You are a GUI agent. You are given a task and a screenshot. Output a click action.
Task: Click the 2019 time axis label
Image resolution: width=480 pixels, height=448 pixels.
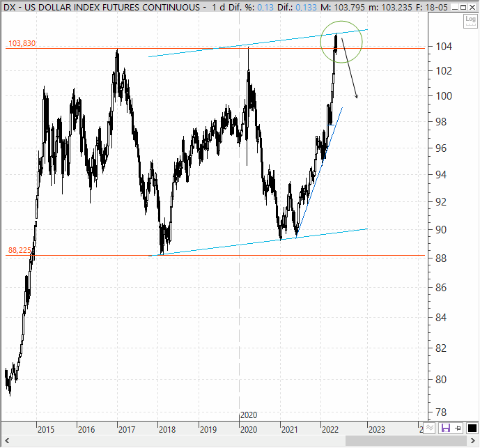[x=208, y=430]
